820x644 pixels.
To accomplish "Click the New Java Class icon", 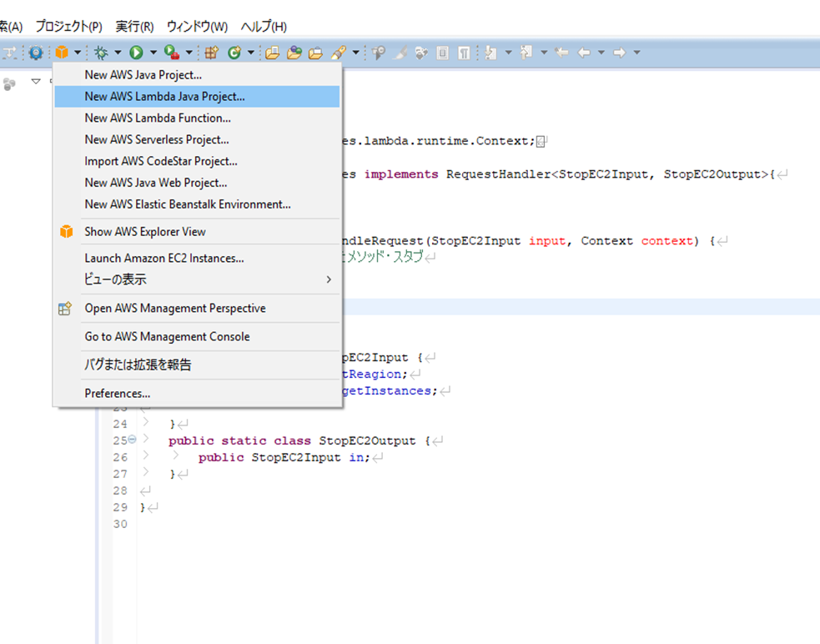I will (234, 53).
